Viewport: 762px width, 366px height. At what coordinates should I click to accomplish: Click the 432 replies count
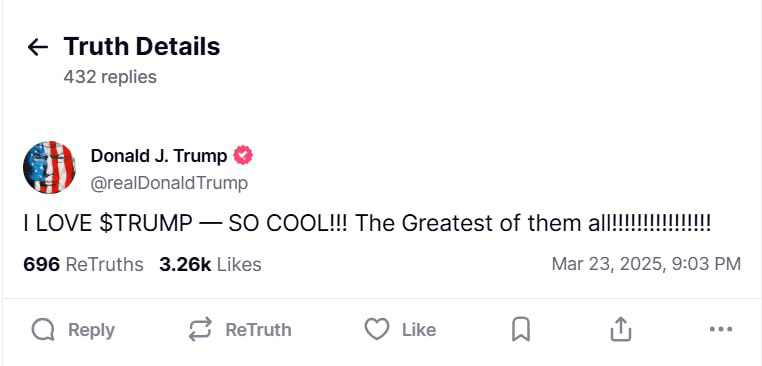coord(110,77)
